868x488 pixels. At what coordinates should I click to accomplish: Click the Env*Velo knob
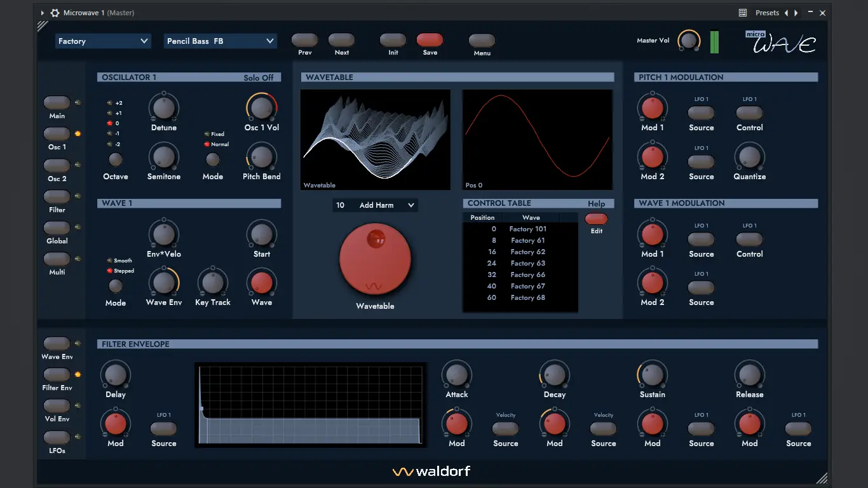[x=164, y=234]
